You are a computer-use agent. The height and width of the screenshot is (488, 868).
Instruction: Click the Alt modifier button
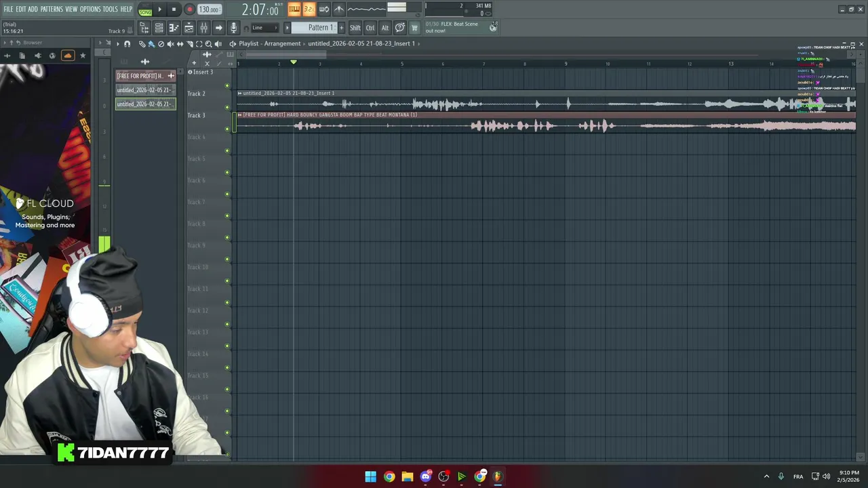click(385, 28)
